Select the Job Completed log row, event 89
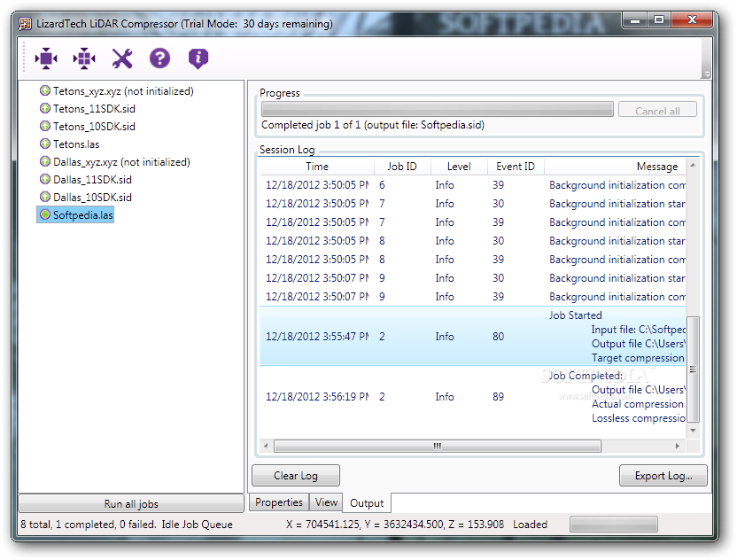Viewport: 737px width, 560px height. pyautogui.click(x=472, y=396)
